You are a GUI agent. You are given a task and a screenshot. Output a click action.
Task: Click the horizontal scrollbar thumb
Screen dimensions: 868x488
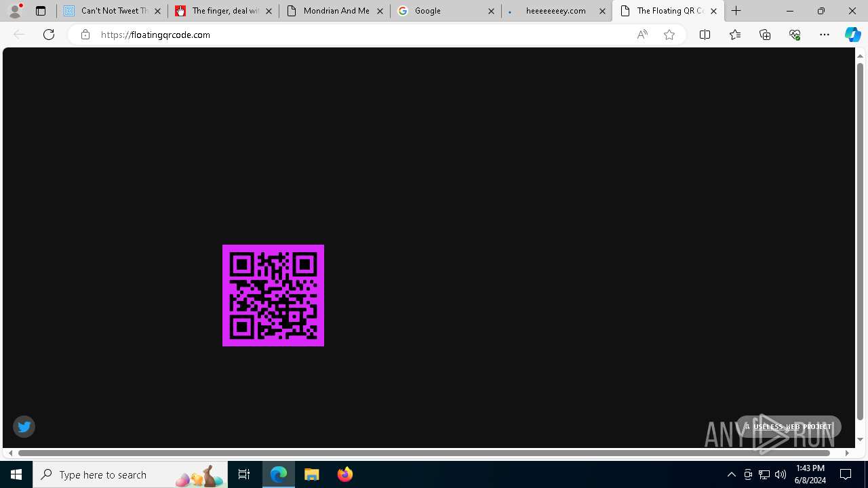[425, 453]
